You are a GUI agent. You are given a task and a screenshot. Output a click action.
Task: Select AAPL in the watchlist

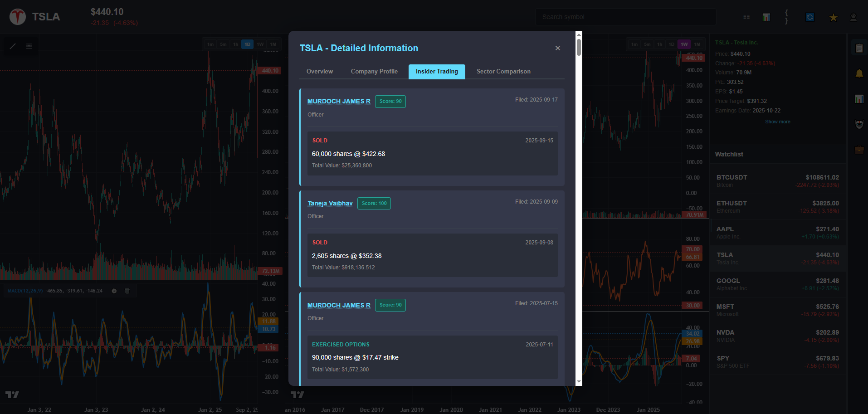pos(777,233)
